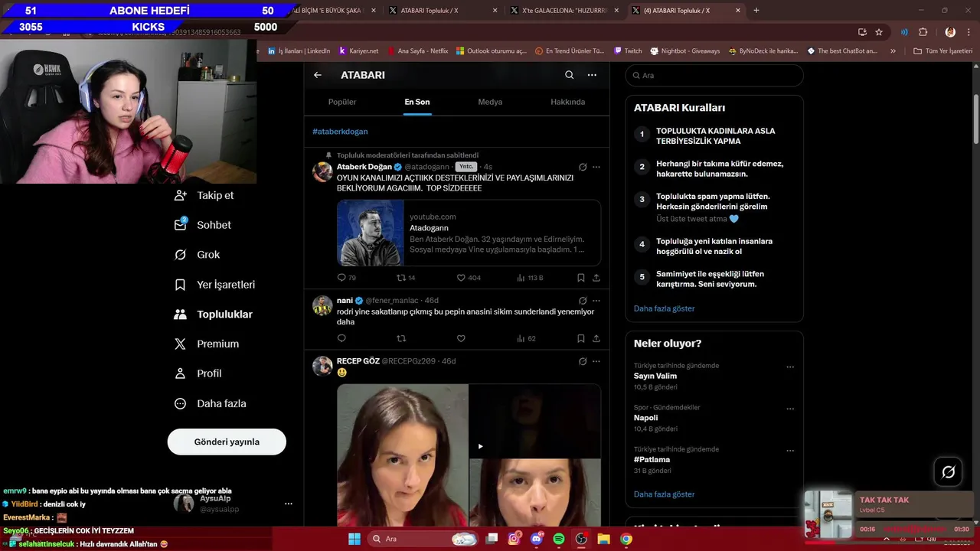
Task: Open Premium in the sidebar
Action: click(x=207, y=344)
